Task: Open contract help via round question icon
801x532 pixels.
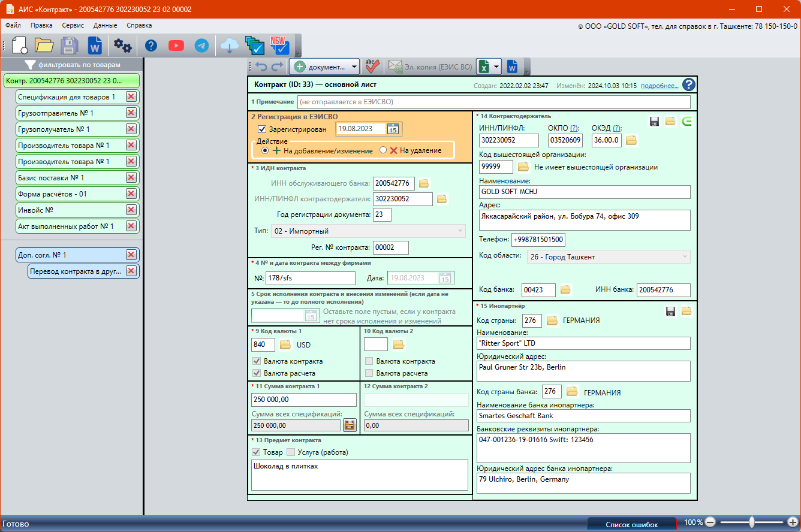Action: tap(689, 85)
